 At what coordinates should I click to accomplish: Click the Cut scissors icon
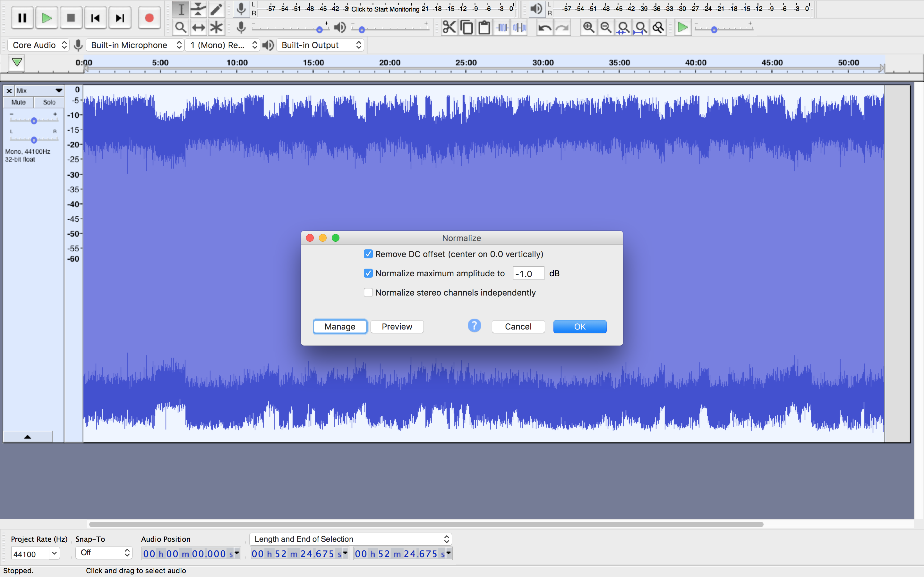click(x=449, y=28)
